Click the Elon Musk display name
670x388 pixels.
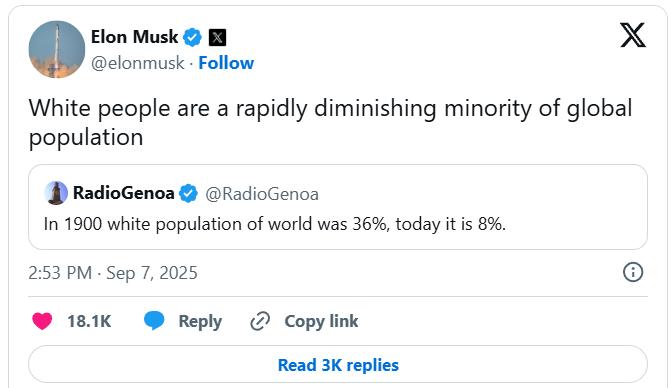pyautogui.click(x=134, y=37)
